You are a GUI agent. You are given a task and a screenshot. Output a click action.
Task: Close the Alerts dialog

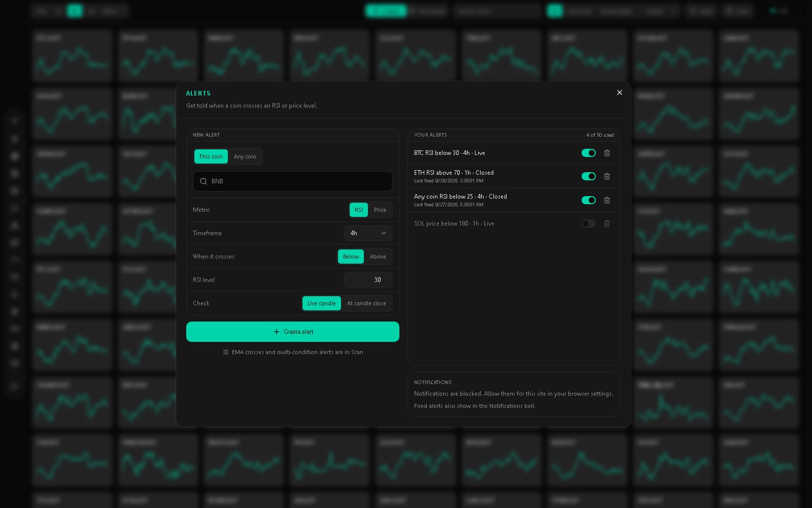(619, 92)
